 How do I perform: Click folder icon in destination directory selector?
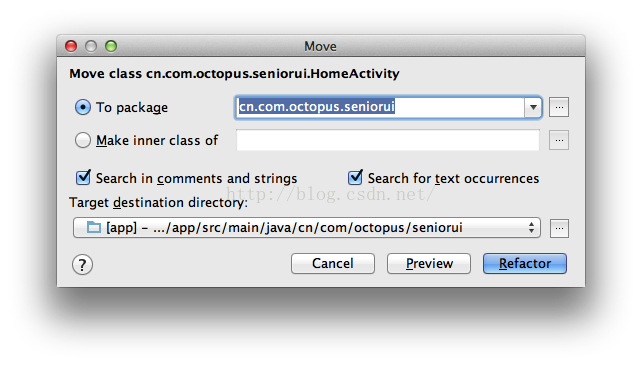[x=94, y=227]
